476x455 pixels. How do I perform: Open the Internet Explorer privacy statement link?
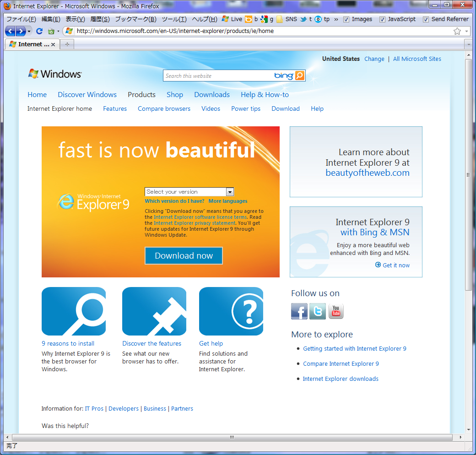click(195, 223)
